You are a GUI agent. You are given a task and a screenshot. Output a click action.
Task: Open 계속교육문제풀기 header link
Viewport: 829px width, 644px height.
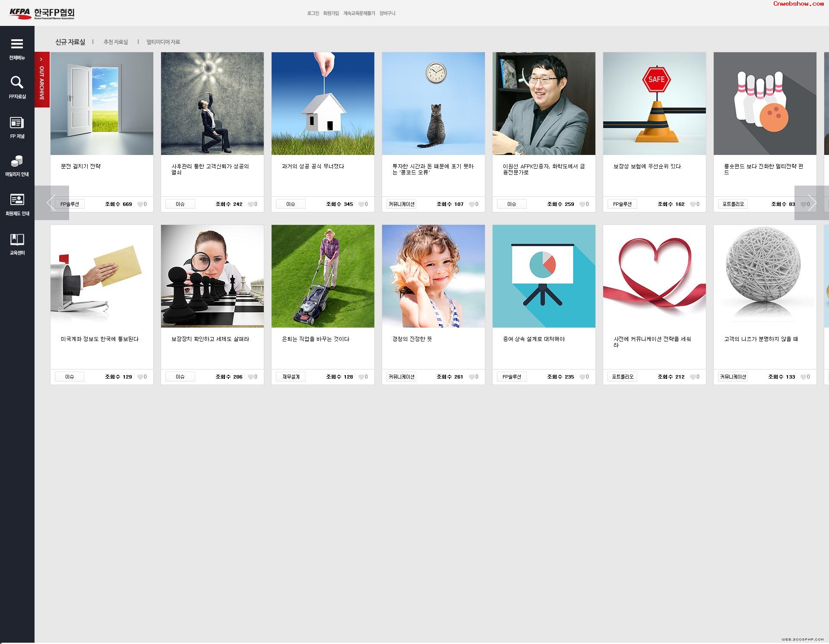359,13
